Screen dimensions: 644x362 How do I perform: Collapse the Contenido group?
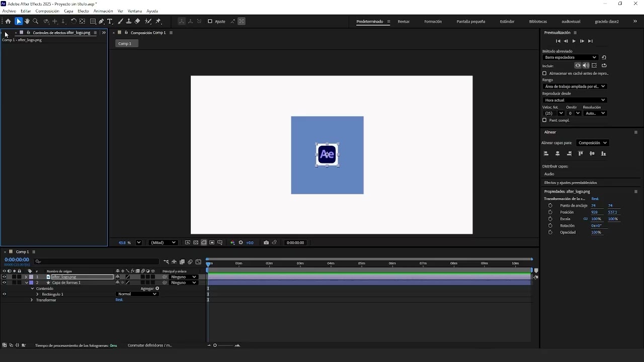pyautogui.click(x=32, y=289)
